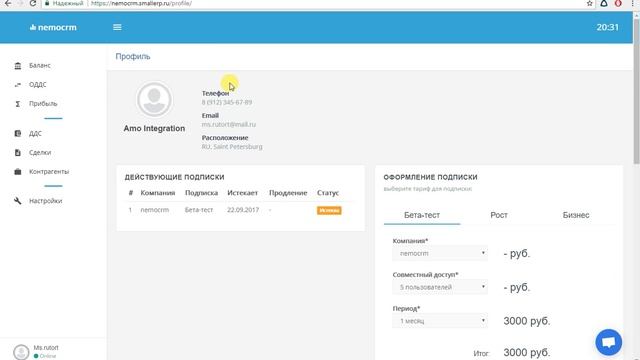Reload the page in the browser
Image resolution: width=640 pixels, height=360 pixels.
point(33,3)
